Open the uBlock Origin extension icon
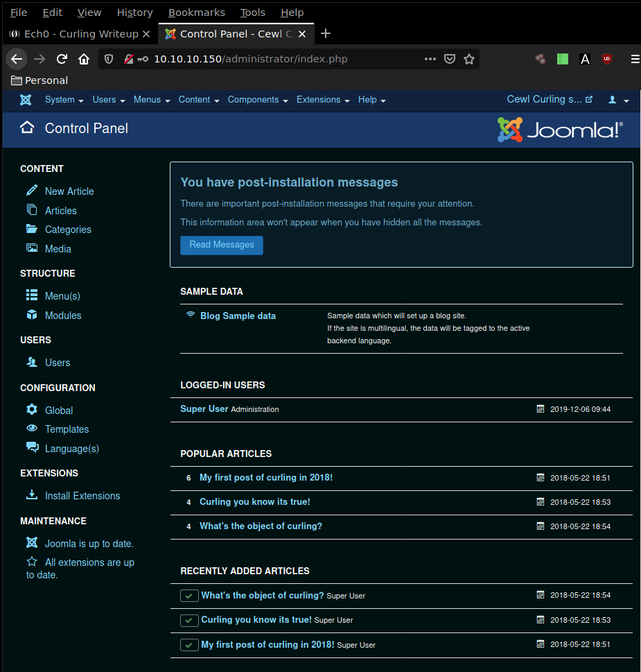The width and height of the screenshot is (641, 672). (607, 59)
